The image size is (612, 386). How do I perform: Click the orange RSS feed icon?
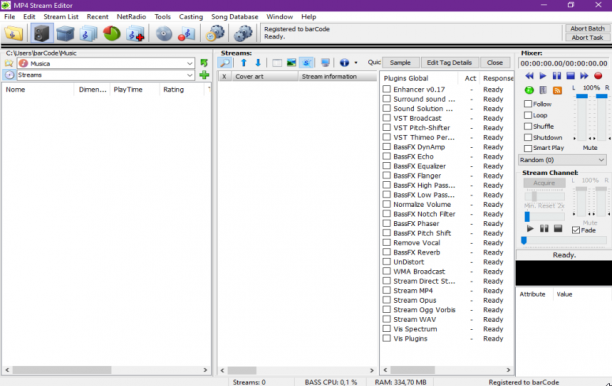pos(557,90)
